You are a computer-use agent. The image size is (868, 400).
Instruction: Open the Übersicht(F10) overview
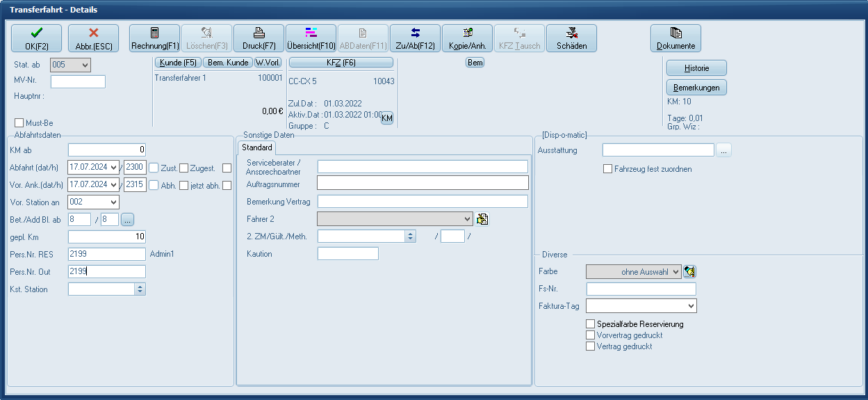(x=311, y=38)
